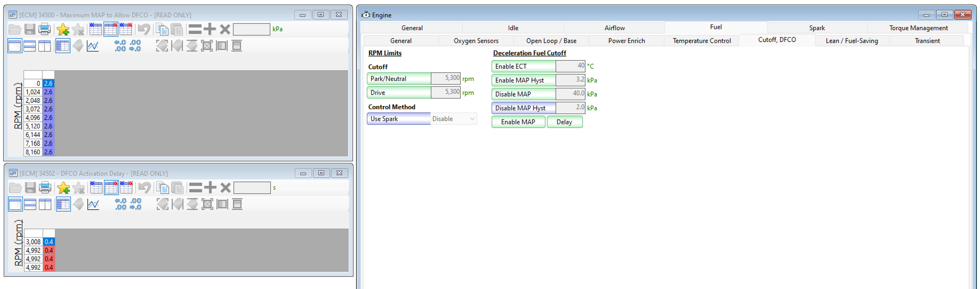This screenshot has height=289, width=980.
Task: Click equals (set value) icon in Maximum MAP window
Action: click(195, 29)
